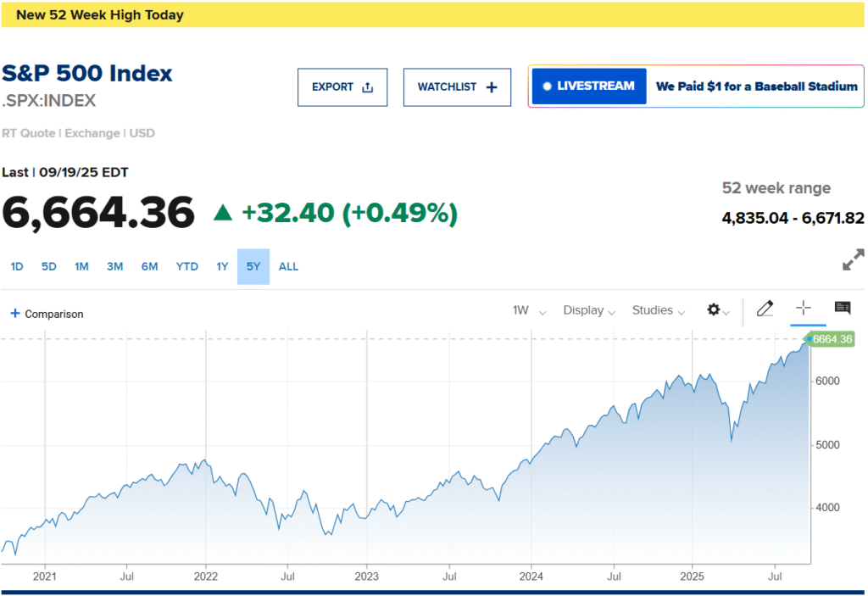Click the Watchlist plus icon
Screen dimensions: 868x596
492,87
